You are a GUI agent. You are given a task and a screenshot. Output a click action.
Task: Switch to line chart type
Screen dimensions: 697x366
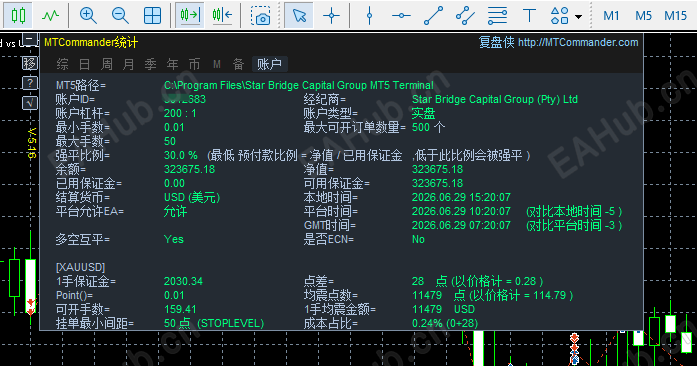pos(50,16)
